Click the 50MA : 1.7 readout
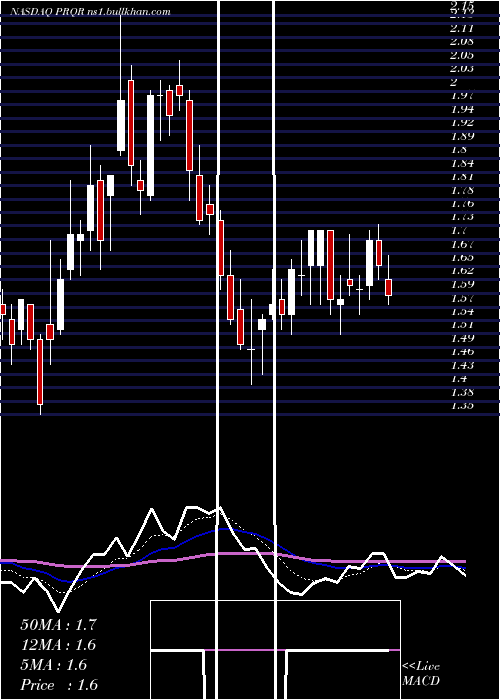 [58, 625]
